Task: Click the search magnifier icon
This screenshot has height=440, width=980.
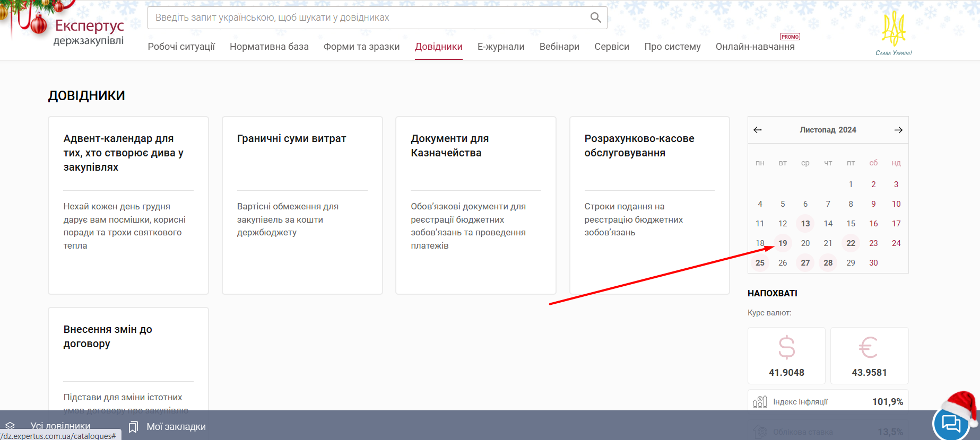Action: click(x=595, y=17)
